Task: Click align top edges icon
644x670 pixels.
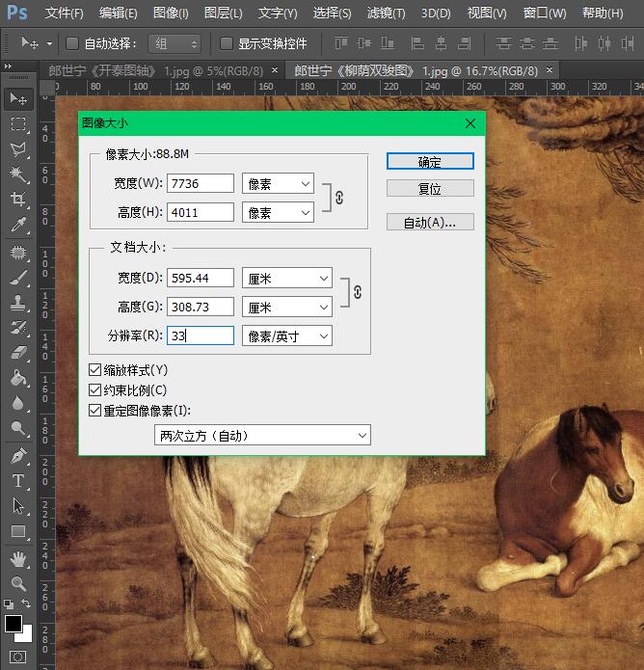Action: pyautogui.click(x=341, y=43)
